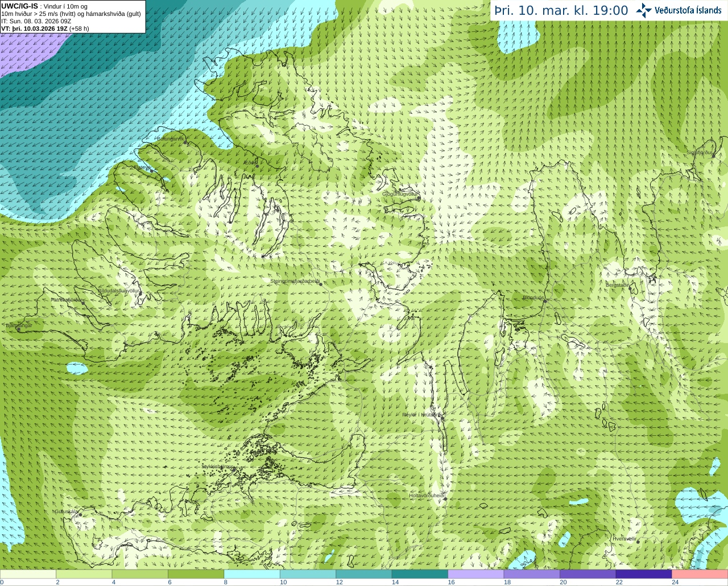Select the 14–16 m/s dark teal legend swatch

(x=420, y=574)
